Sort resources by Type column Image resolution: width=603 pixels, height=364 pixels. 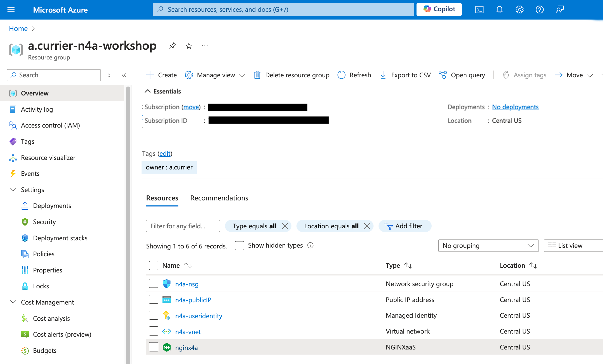[x=399, y=265]
